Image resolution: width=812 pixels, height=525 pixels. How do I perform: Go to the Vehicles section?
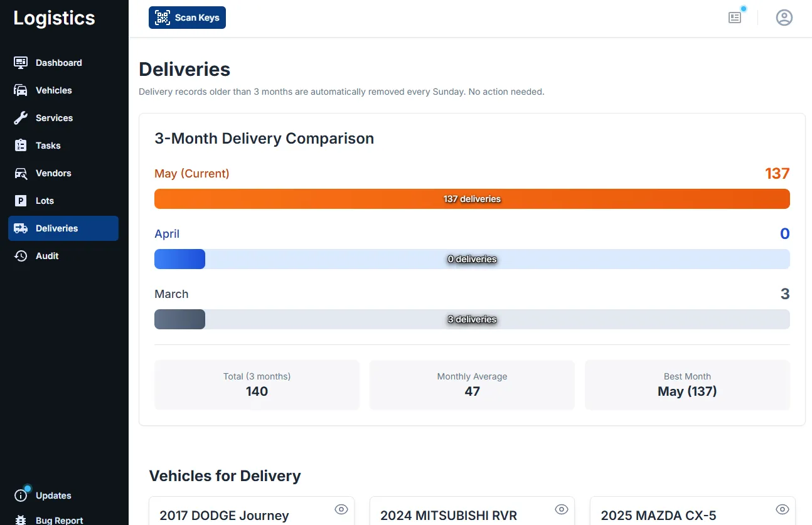pyautogui.click(x=63, y=90)
